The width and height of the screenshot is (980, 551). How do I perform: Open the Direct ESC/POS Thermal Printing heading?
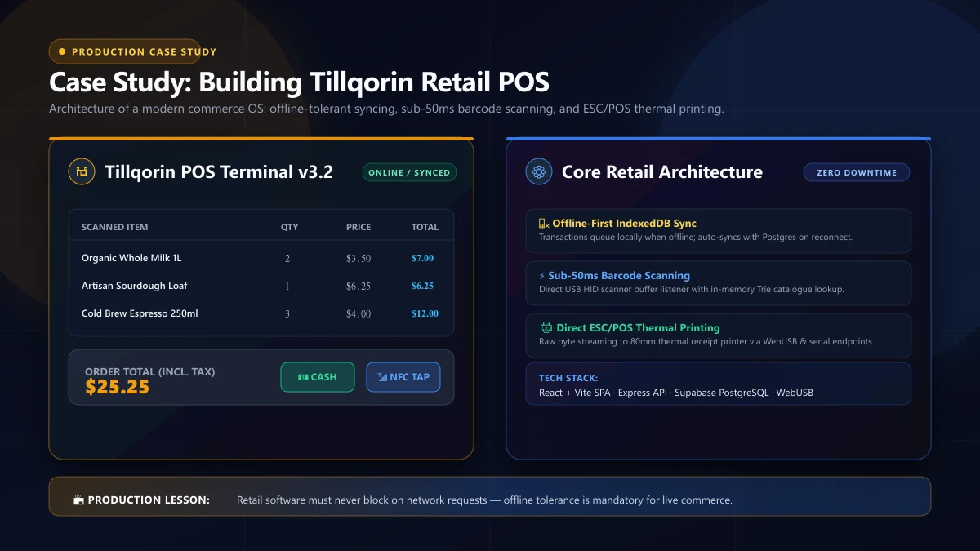(638, 327)
